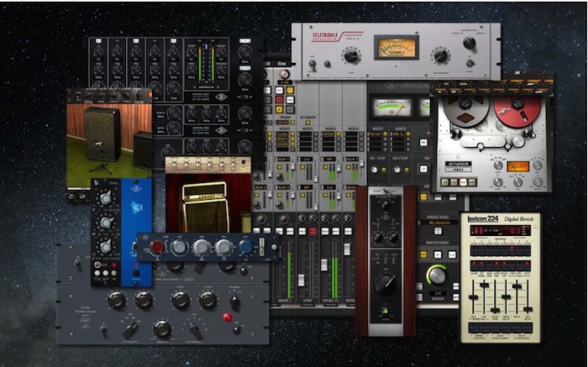Adjust the Teletronix Peak Reduction knob

tap(441, 56)
